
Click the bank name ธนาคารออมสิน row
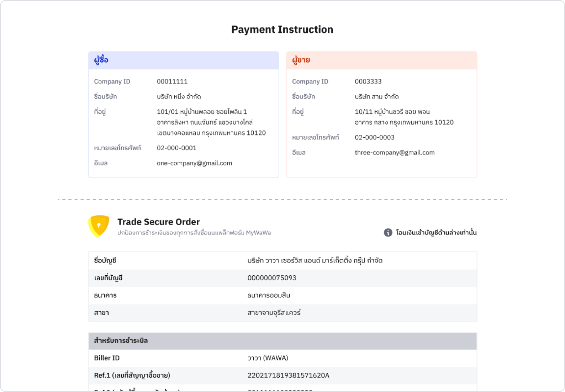pyautogui.click(x=282, y=295)
